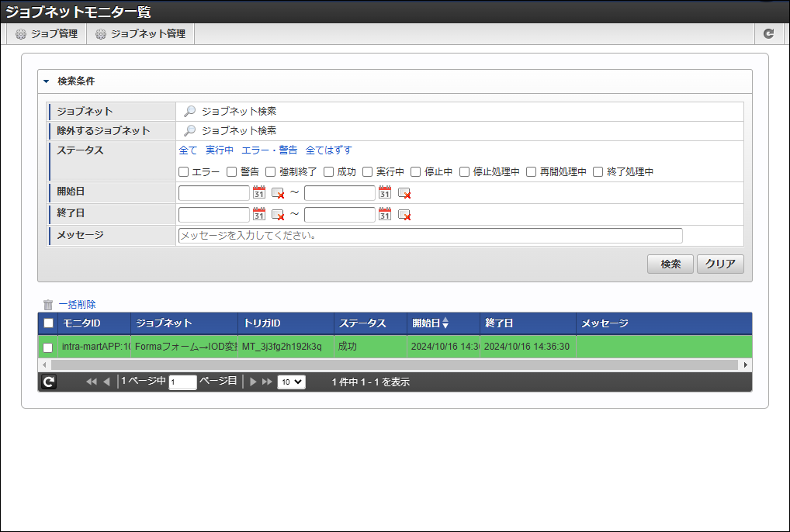
Task: Click the エラー・警告 status link
Action: coord(269,150)
